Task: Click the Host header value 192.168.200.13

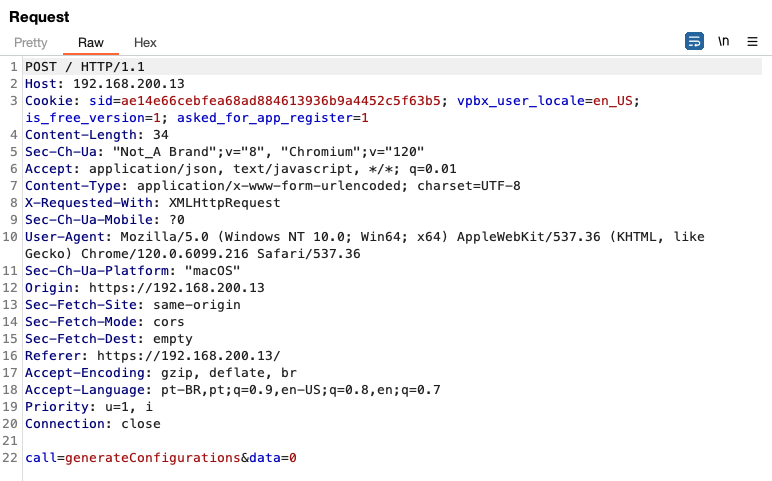Action: click(129, 84)
